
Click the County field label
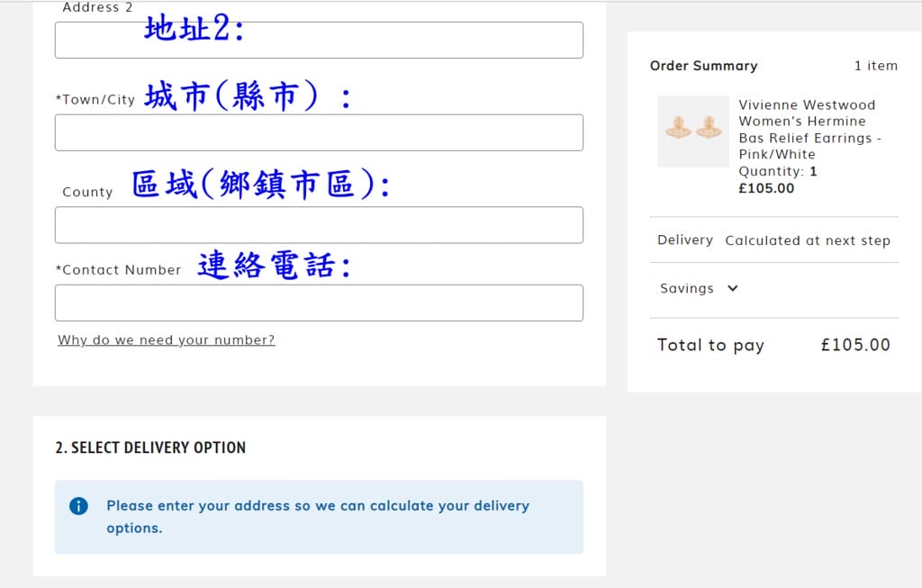(87, 192)
